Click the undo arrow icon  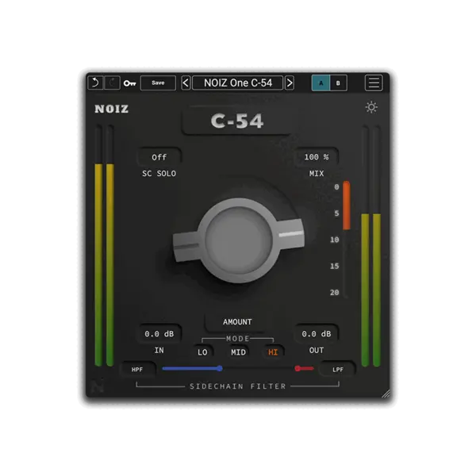click(x=95, y=83)
